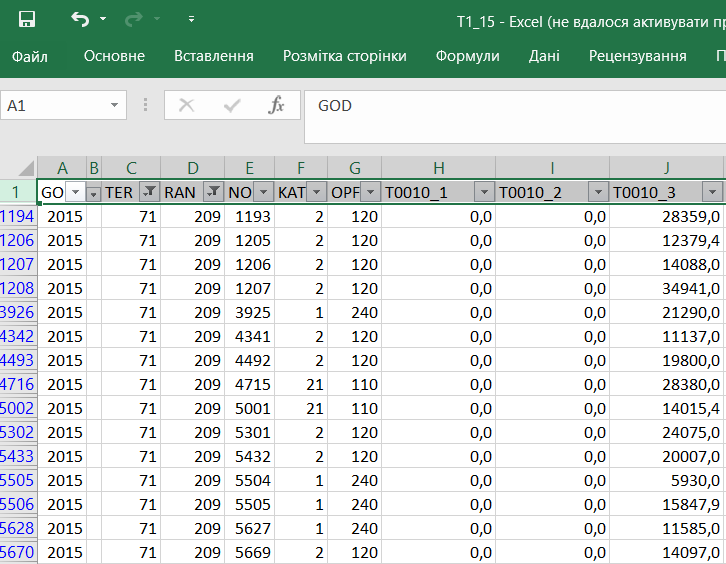Expand the Name Box dropdown arrow
The width and height of the screenshot is (726, 564).
point(114,106)
